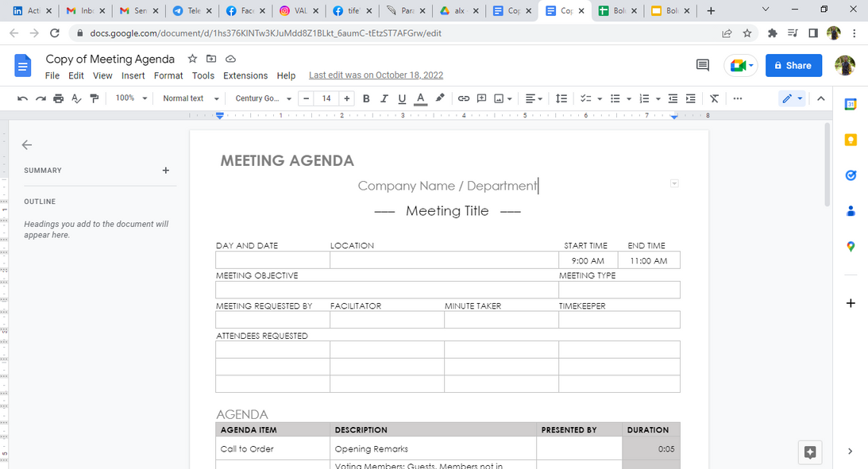Increase indent of the paragraph

(690, 98)
